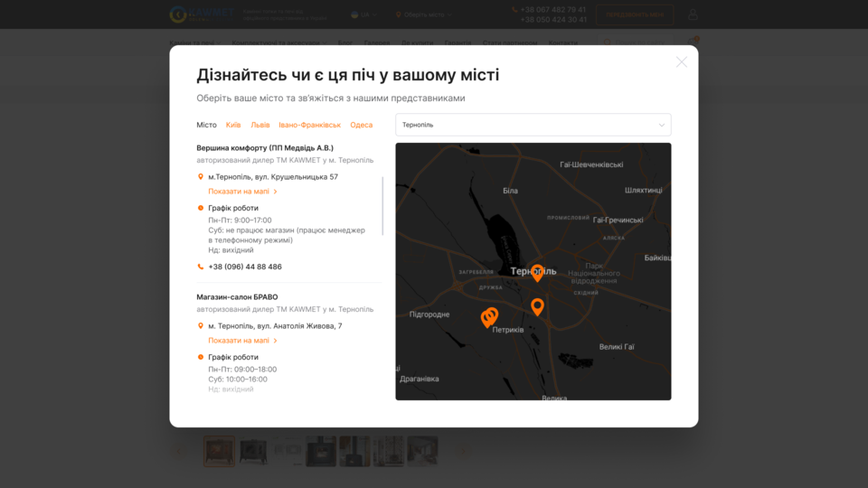Click location icon beside Анатолія Живова address
This screenshot has height=488, width=868.
click(x=201, y=326)
